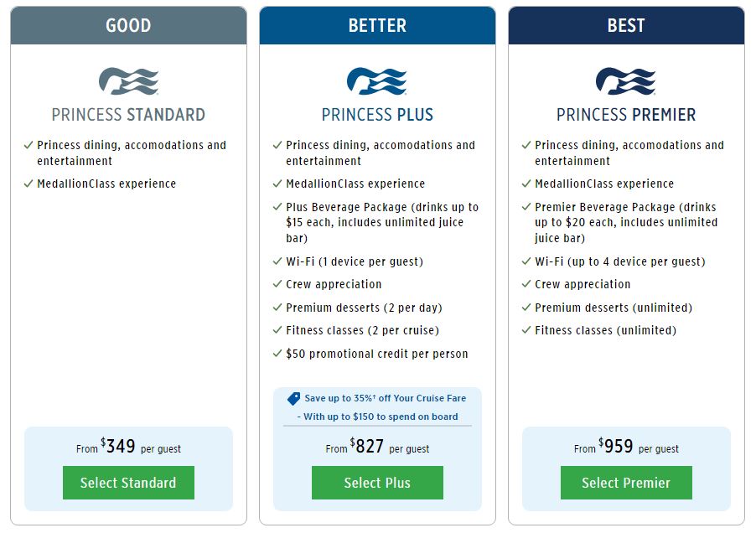Click checkmark by Fitness classes (unlimited)

pyautogui.click(x=526, y=330)
